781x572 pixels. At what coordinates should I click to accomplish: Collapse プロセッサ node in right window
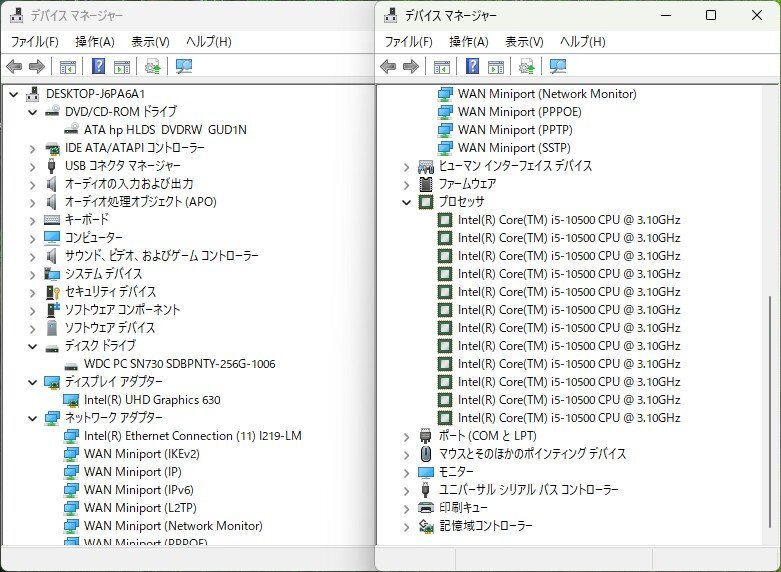406,202
